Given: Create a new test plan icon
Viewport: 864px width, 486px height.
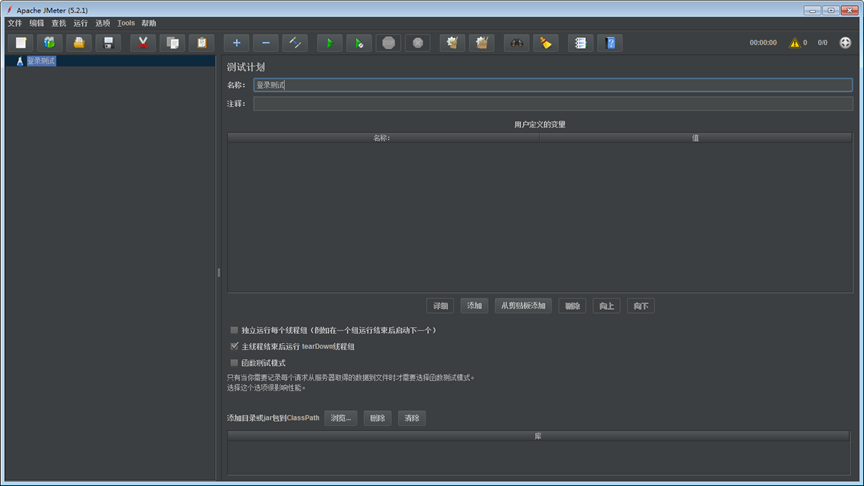Looking at the screenshot, I should tap(20, 43).
